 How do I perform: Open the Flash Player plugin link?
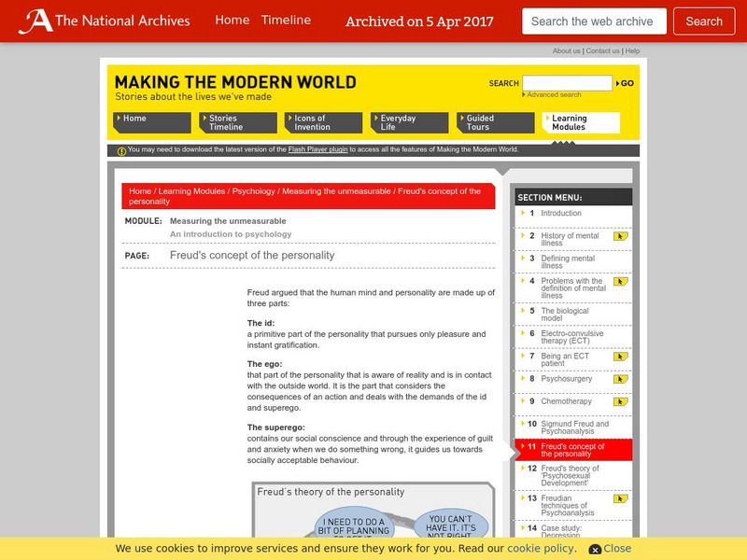(317, 149)
